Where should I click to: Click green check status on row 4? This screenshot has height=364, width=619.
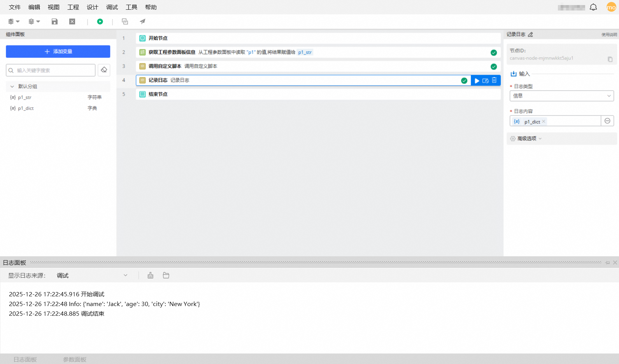point(464,80)
